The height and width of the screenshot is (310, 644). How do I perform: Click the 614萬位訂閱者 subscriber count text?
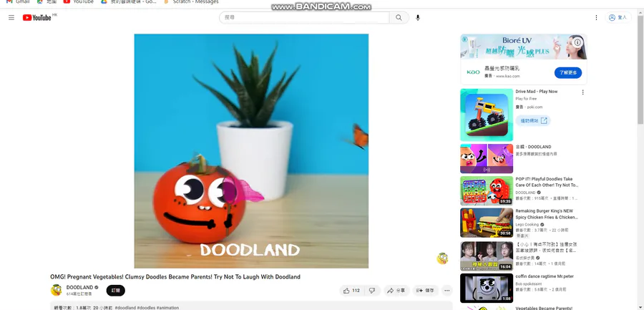pyautogui.click(x=79, y=294)
